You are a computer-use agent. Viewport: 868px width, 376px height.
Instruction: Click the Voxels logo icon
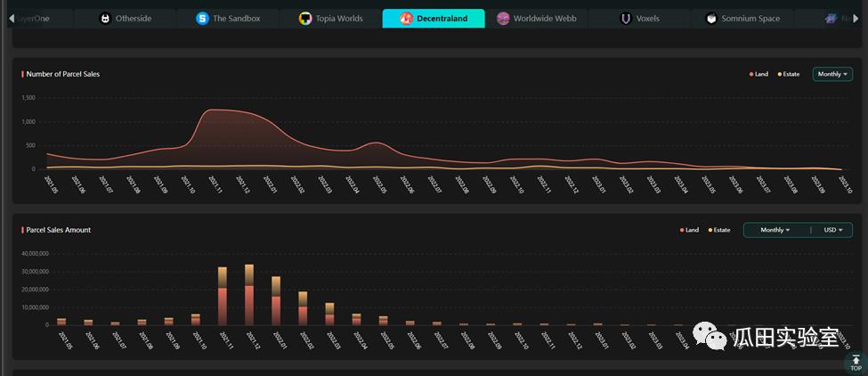626,19
